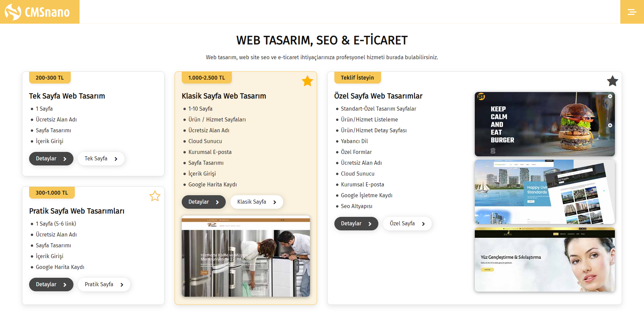Open the Yüz Gençleştirme website thumbnail

point(545,259)
